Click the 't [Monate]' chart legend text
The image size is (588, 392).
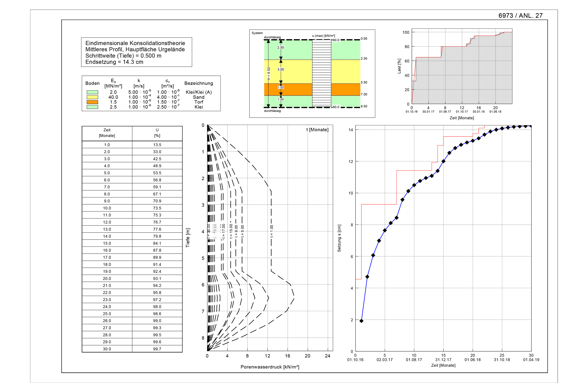(317, 130)
